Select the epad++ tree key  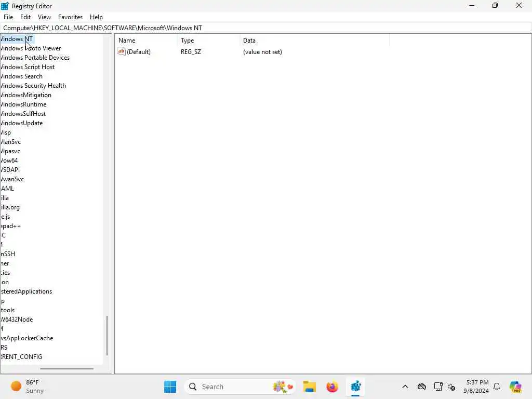point(10,226)
